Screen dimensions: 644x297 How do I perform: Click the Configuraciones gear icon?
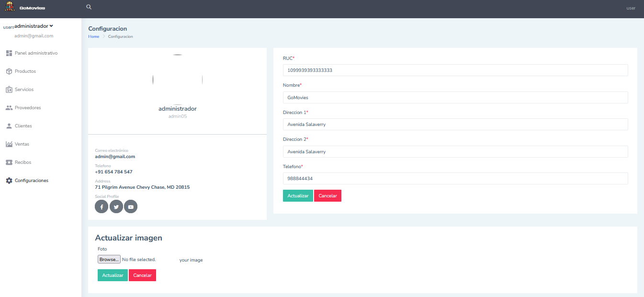9,181
